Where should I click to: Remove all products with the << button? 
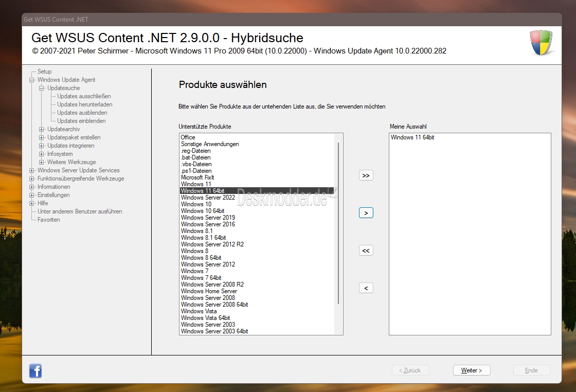366,251
